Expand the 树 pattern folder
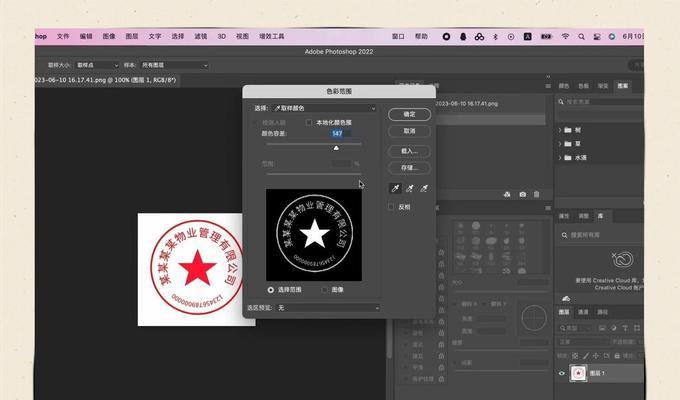 pos(559,130)
